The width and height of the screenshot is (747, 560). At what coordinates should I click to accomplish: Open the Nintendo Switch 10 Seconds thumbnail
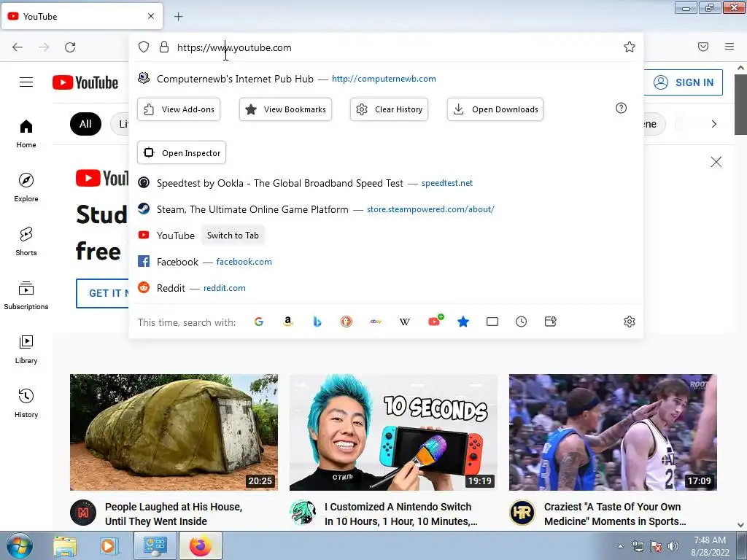click(393, 432)
